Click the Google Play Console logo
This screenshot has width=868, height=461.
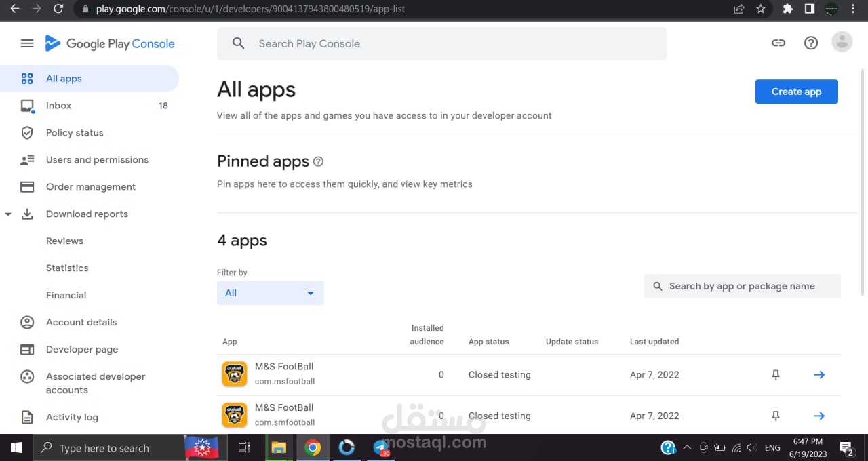pyautogui.click(x=110, y=43)
